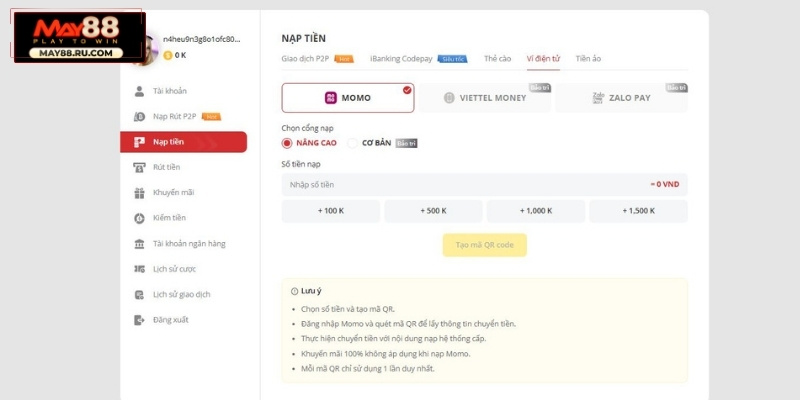This screenshot has width=800, height=400.
Task: Click the Kiếm tiền sidebar icon
Action: [139, 218]
